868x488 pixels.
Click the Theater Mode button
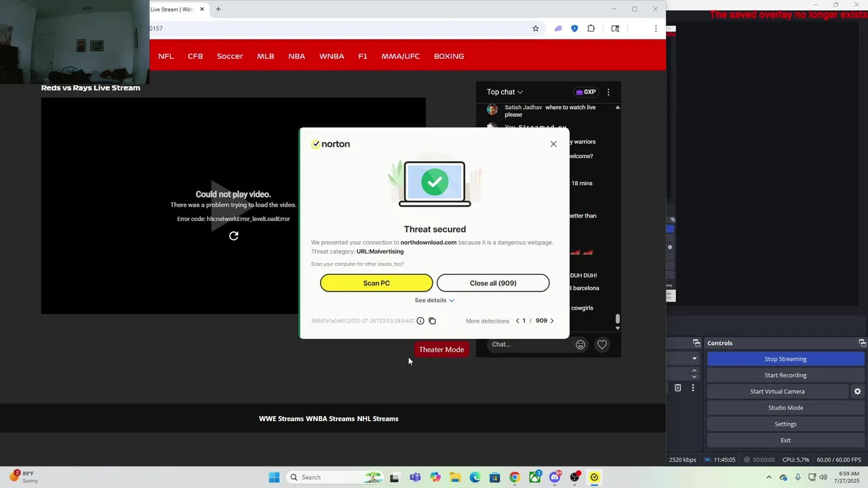tap(441, 350)
